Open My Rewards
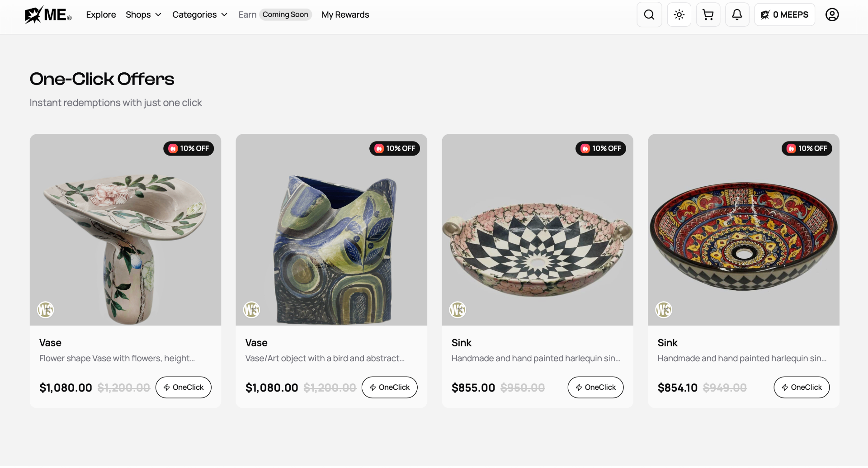Viewport: 868px width, 468px height. pos(345,14)
